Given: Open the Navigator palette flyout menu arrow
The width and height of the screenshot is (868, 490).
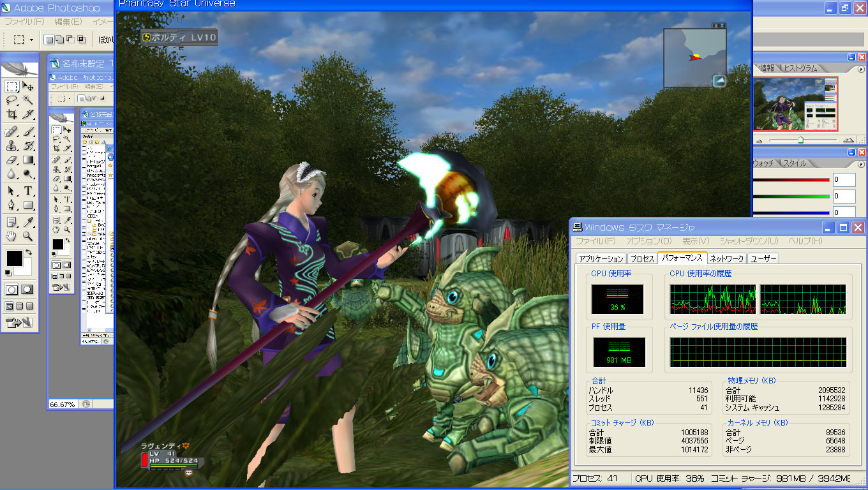Looking at the screenshot, I should (x=862, y=68).
